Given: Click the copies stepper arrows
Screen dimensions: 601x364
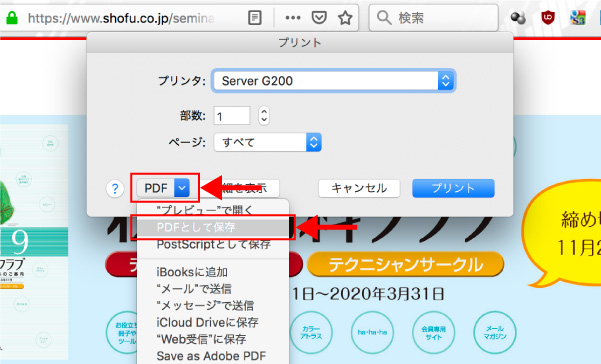Looking at the screenshot, I should [x=264, y=115].
